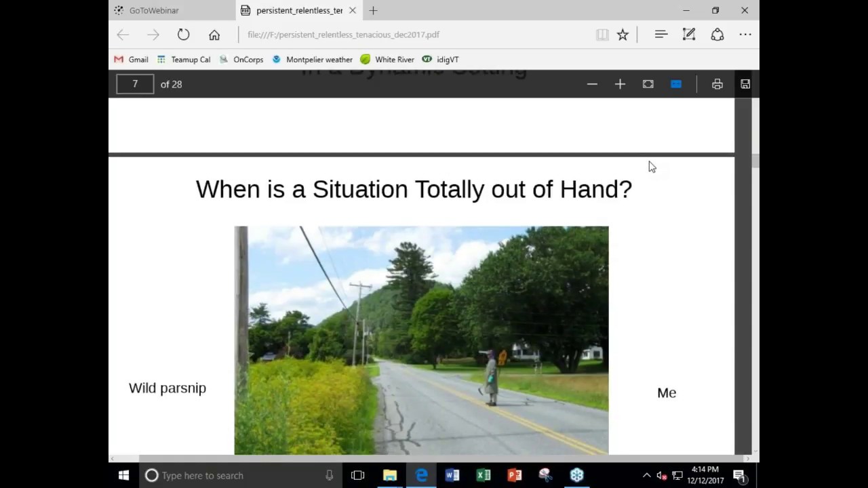Open Gmail favorites bookmark
This screenshot has height=488, width=868.
(131, 60)
